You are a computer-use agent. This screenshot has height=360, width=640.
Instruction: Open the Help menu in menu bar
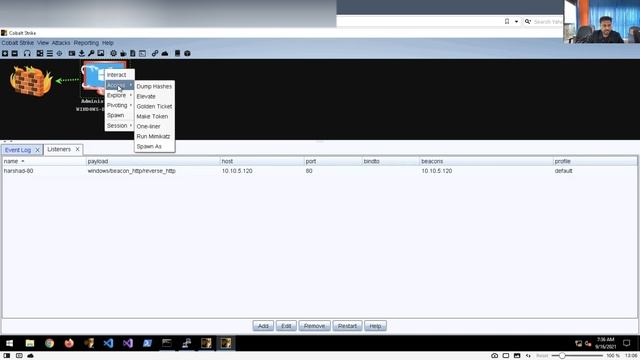(x=108, y=43)
